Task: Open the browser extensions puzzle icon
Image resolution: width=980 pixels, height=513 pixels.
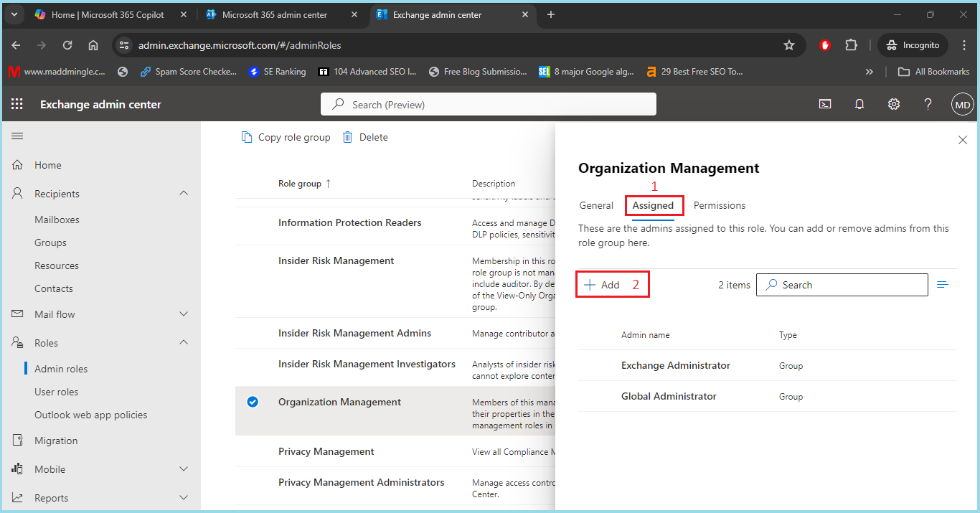Action: pos(851,45)
